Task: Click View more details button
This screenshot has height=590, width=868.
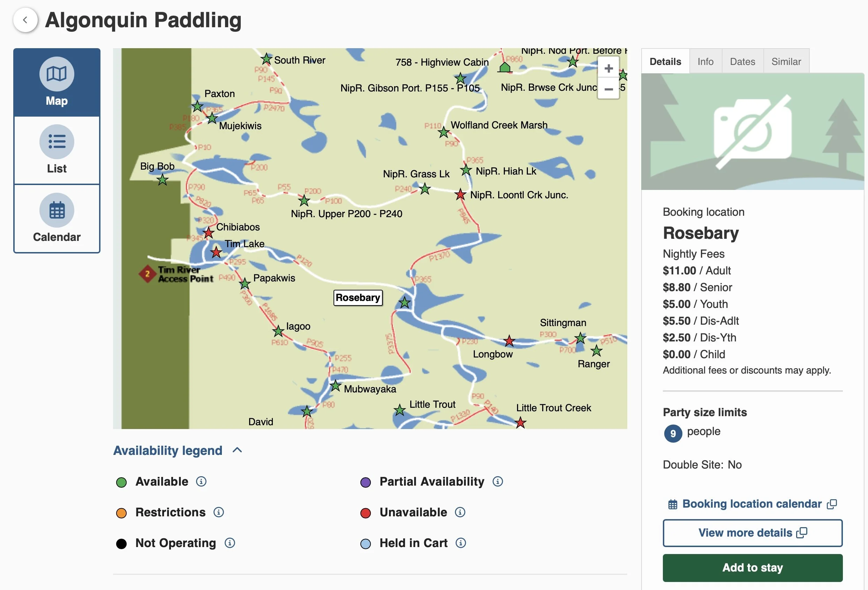Action: click(752, 532)
